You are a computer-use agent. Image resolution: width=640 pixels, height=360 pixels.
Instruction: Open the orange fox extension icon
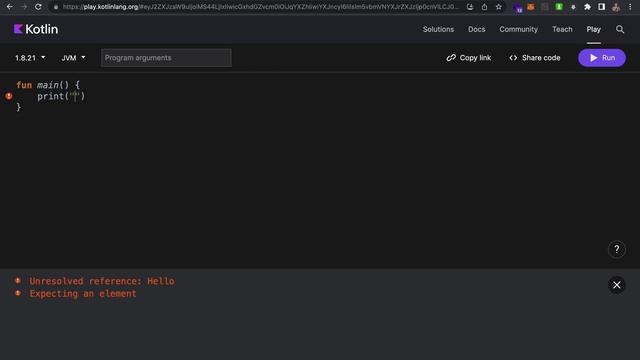[531, 7]
